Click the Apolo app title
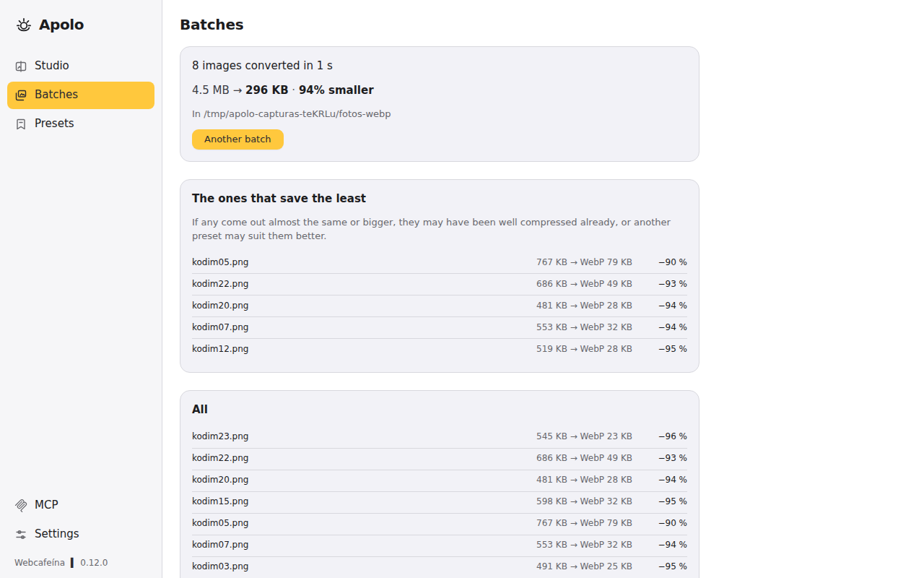This screenshot has width=924, height=578. (61, 25)
